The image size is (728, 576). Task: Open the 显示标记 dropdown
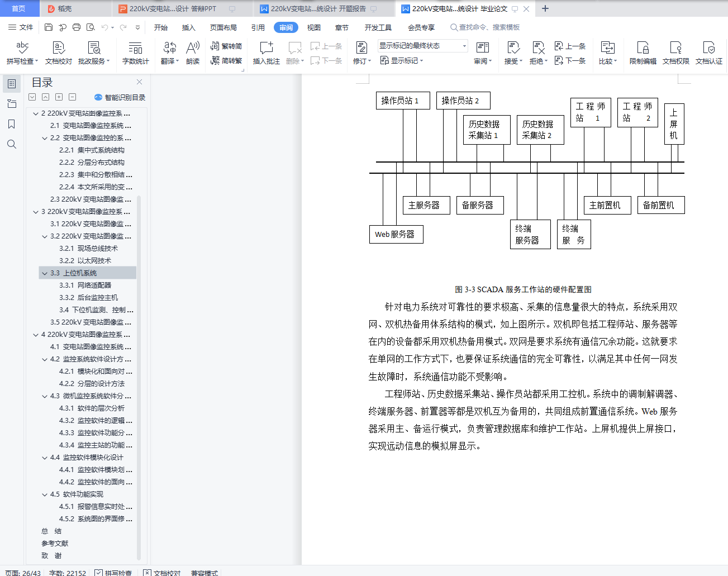pyautogui.click(x=402, y=61)
